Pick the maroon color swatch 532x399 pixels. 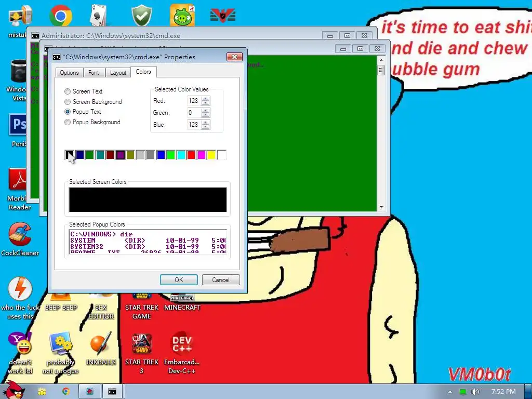pyautogui.click(x=110, y=155)
